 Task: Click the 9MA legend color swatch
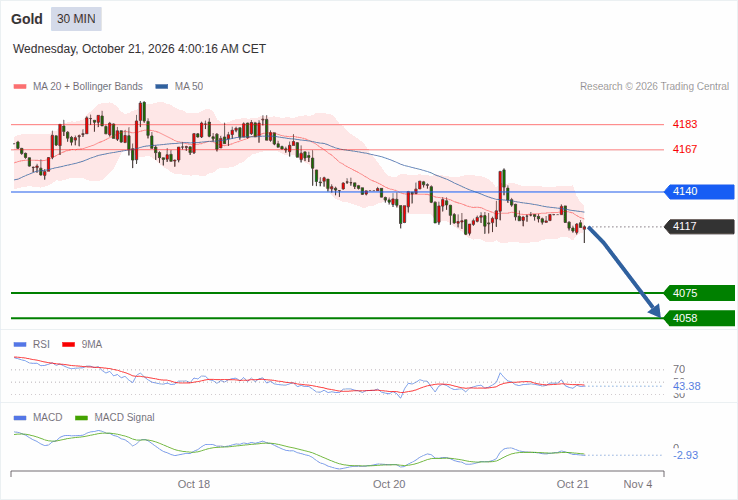[x=69, y=345]
